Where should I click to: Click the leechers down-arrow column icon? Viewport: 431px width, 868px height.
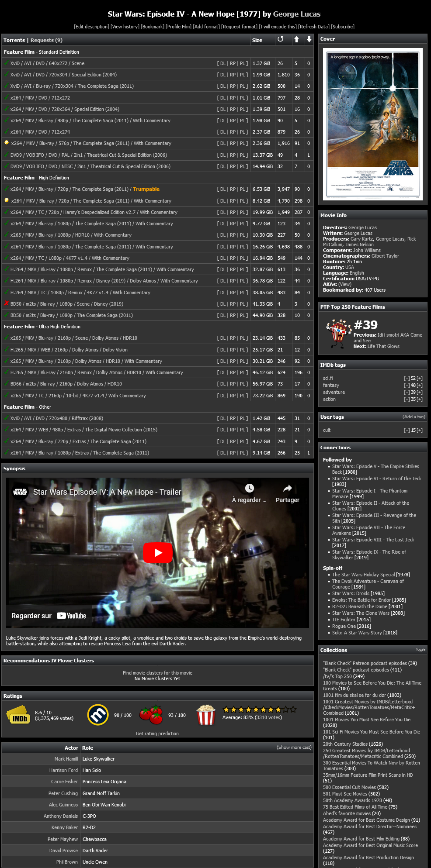point(309,39)
